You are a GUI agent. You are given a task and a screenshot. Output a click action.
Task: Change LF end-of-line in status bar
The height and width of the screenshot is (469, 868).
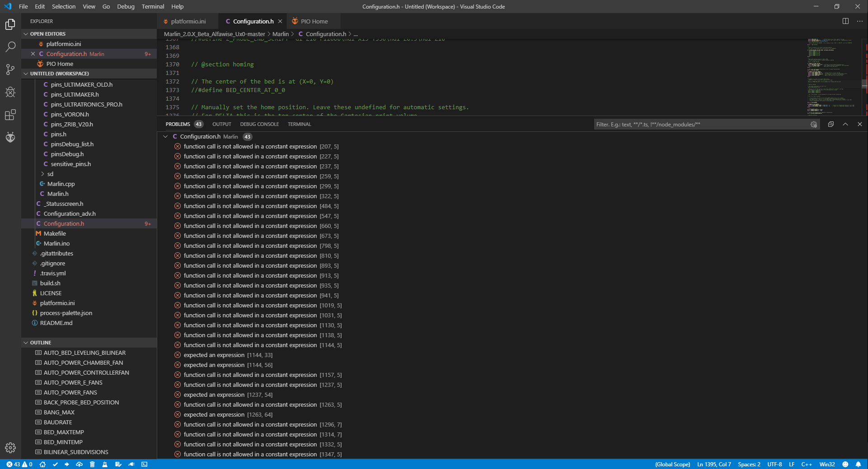(792, 464)
